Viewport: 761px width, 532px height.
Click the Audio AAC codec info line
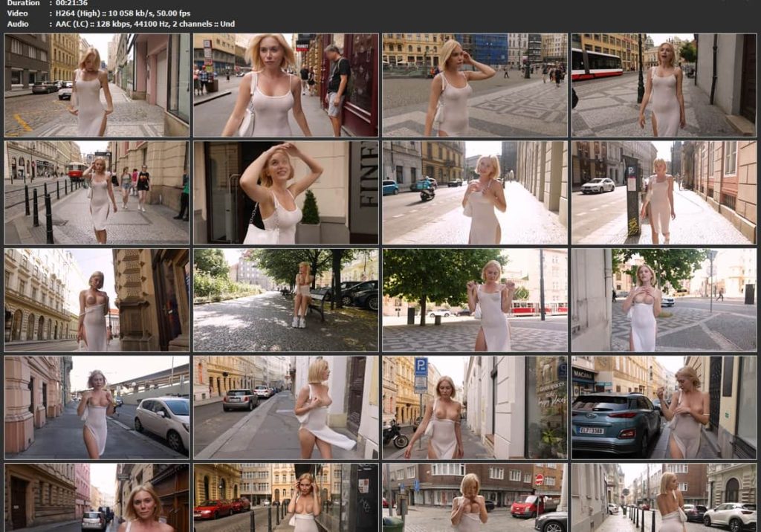point(119,24)
